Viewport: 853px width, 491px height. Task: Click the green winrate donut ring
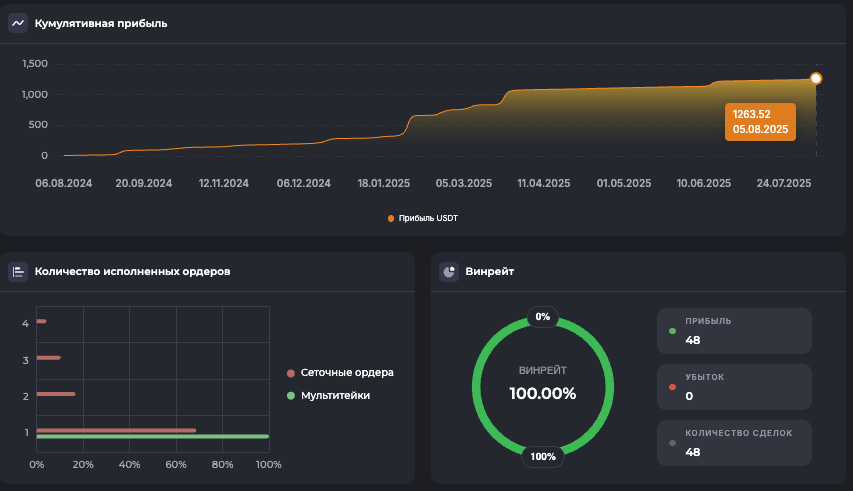[479, 387]
